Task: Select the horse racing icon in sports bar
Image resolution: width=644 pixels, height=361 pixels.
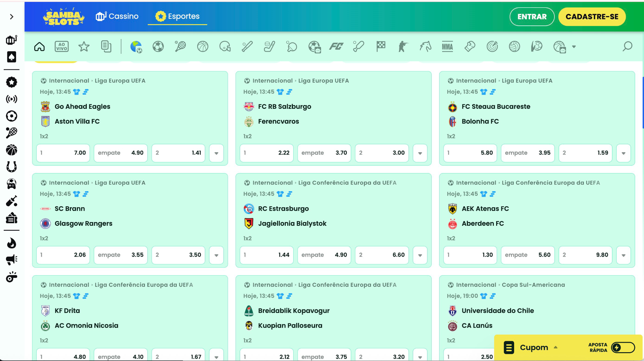Action: pos(425,47)
